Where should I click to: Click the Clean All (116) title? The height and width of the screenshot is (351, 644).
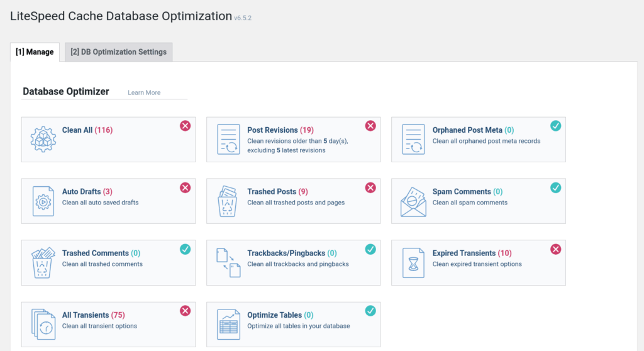click(87, 130)
